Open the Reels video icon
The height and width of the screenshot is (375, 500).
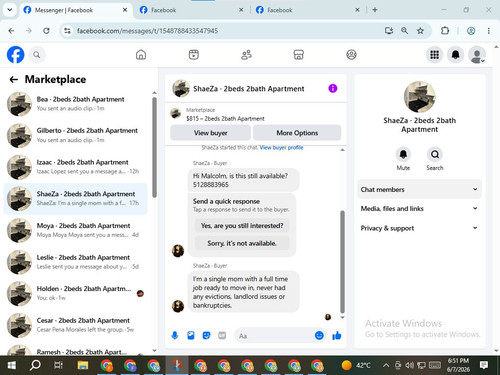tap(194, 55)
